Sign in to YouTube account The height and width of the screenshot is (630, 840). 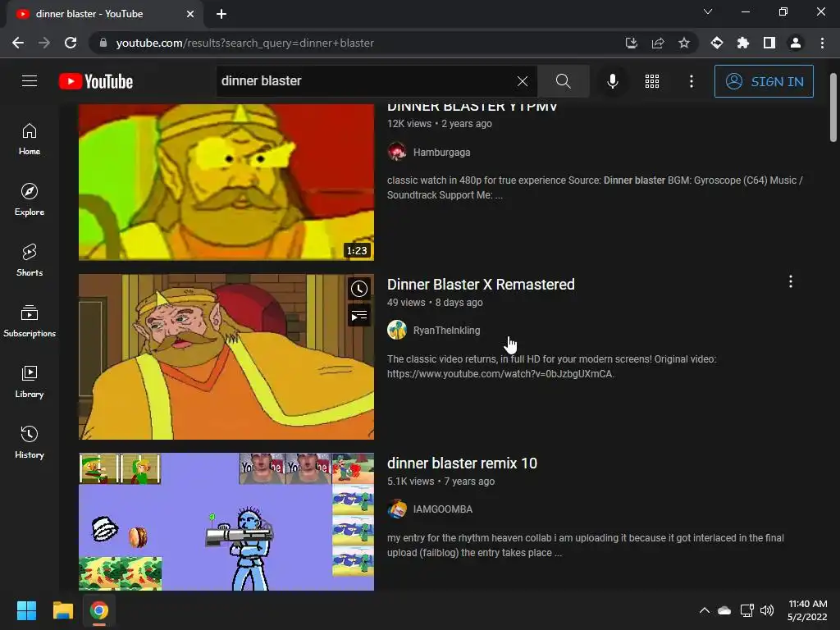(764, 81)
